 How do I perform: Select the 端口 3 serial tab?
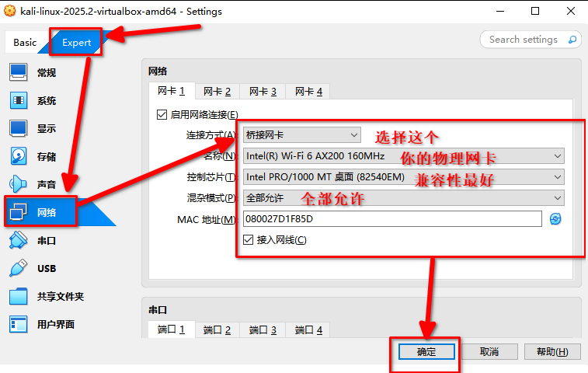point(262,330)
